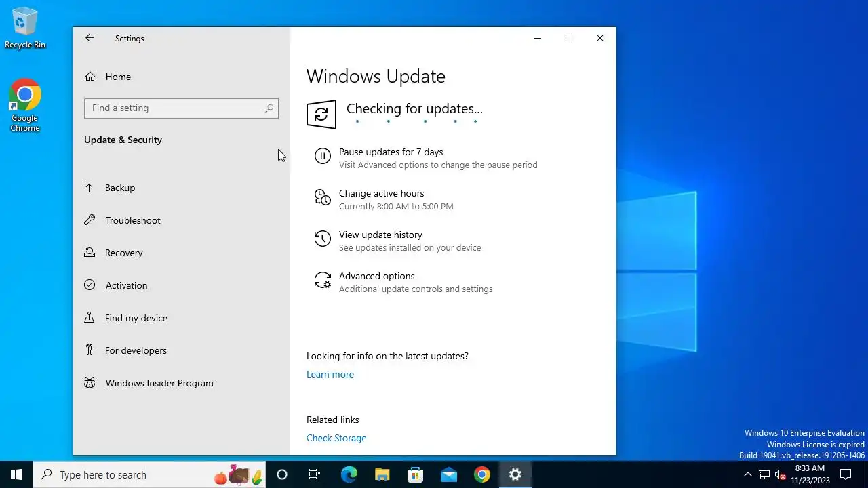Follow the Learn more link
The height and width of the screenshot is (488, 868).
330,374
